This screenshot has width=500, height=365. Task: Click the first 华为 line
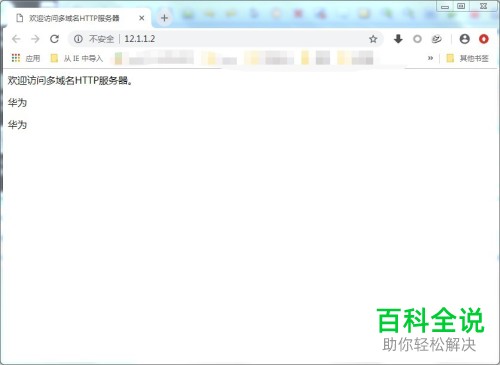[x=17, y=103]
